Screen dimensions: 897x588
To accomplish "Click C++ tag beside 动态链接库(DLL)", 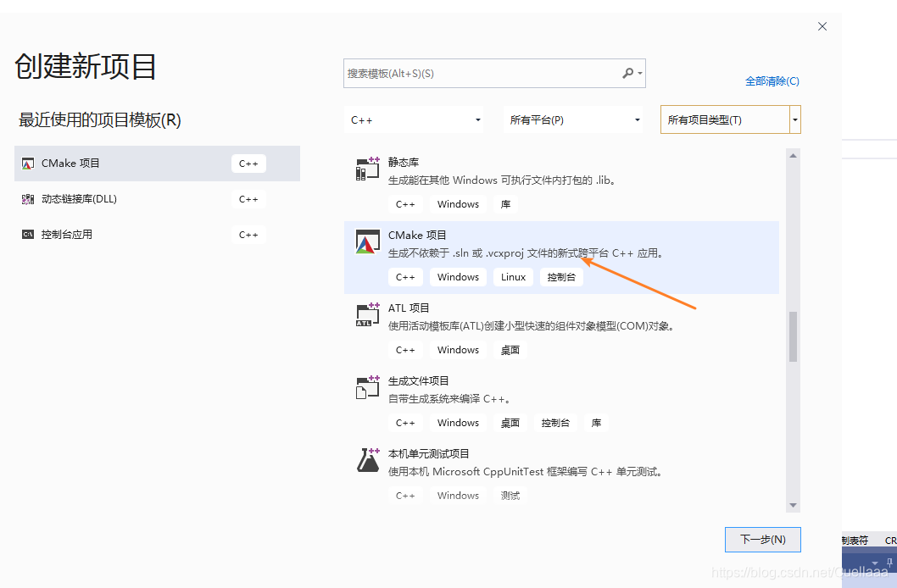I will (x=248, y=199).
